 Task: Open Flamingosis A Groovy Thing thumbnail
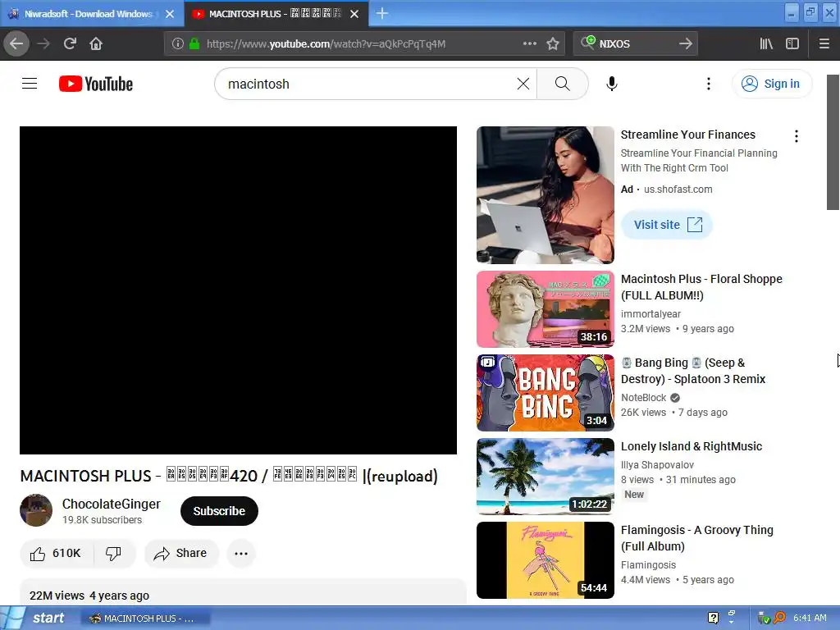tap(545, 559)
